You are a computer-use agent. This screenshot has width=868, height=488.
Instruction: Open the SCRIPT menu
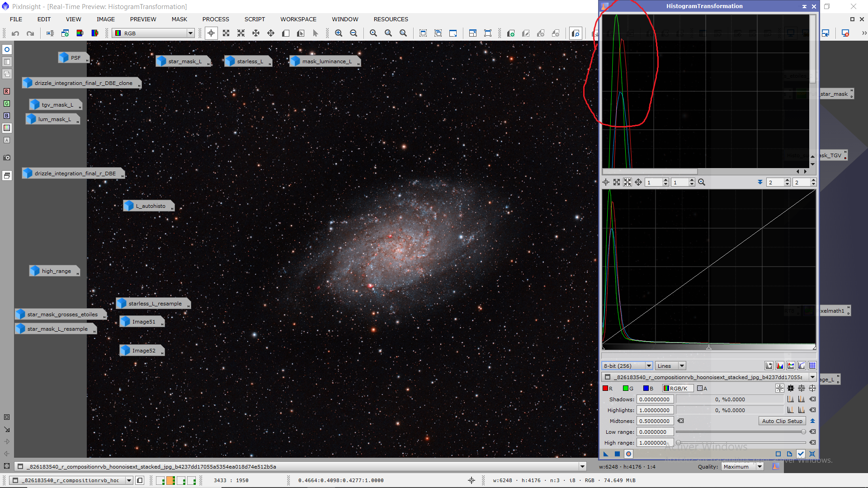[255, 19]
